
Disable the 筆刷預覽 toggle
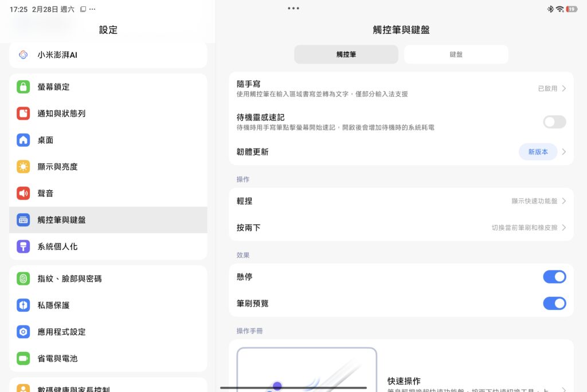pyautogui.click(x=554, y=303)
